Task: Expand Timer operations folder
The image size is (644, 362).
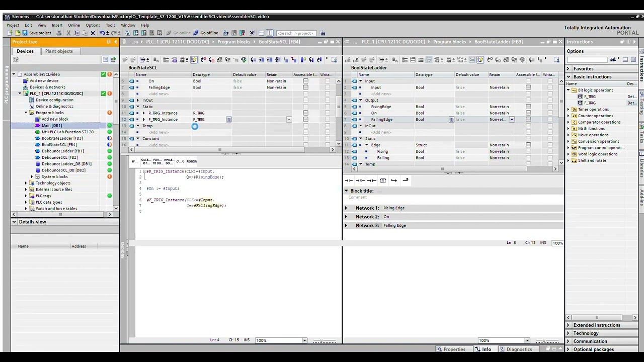Action: tap(569, 110)
